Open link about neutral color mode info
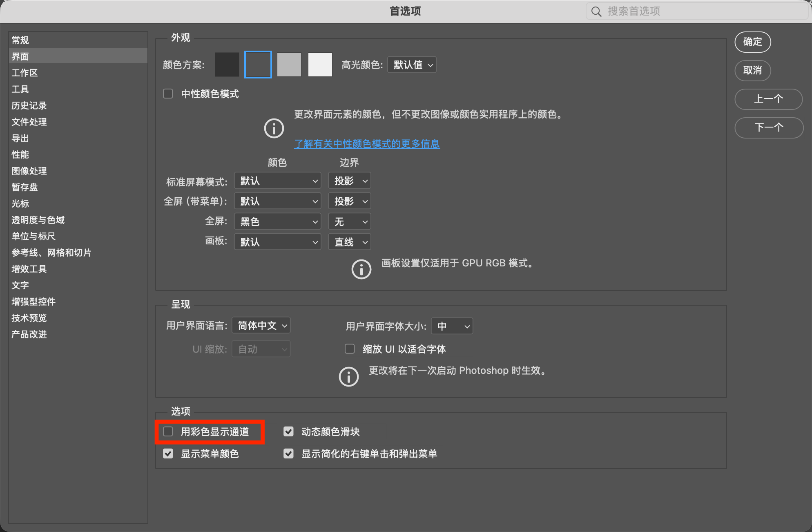Image resolution: width=812 pixels, height=532 pixels. 367,143
